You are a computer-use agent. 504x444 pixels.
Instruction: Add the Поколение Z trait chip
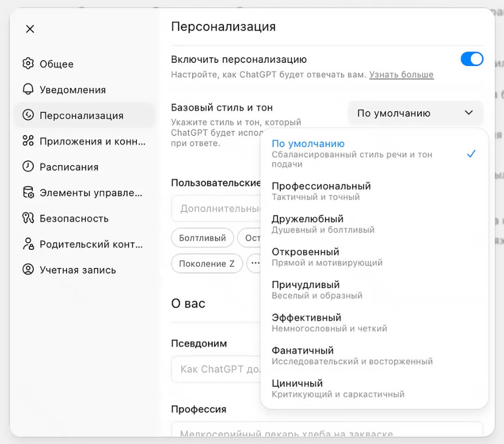tap(207, 264)
